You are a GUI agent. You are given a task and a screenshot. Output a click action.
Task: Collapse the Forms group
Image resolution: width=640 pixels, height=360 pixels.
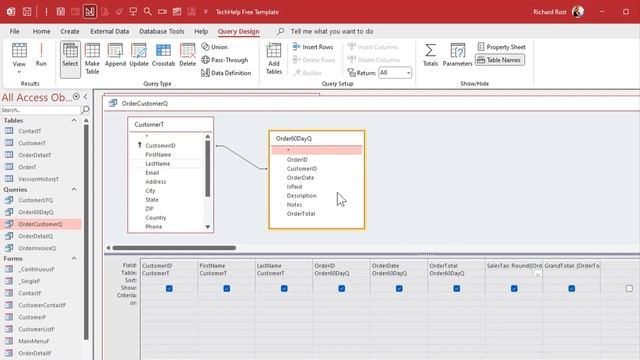[74, 258]
